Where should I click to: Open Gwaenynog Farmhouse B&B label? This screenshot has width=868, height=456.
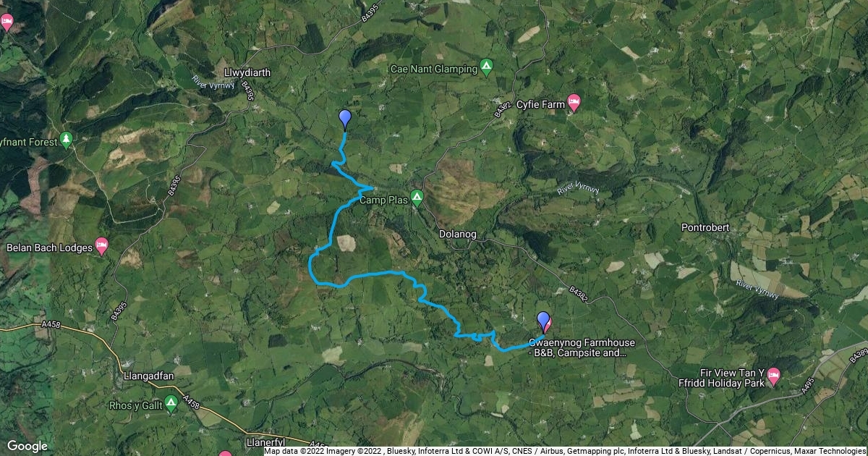[576, 348]
